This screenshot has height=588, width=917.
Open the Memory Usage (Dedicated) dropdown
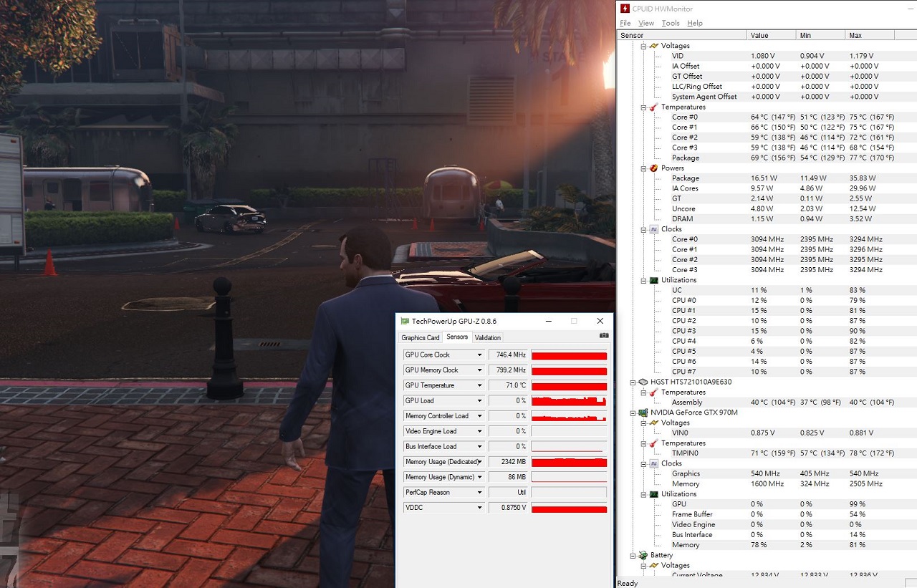coord(479,462)
